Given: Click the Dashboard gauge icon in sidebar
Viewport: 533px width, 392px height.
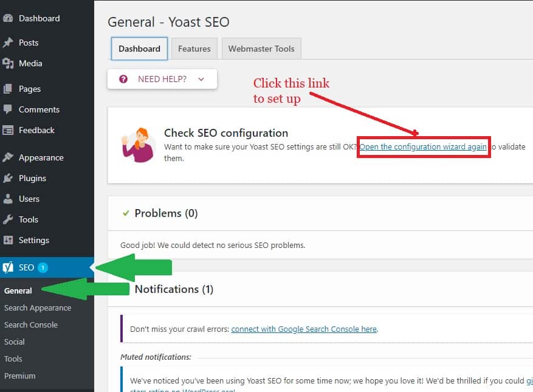Looking at the screenshot, I should [8, 18].
